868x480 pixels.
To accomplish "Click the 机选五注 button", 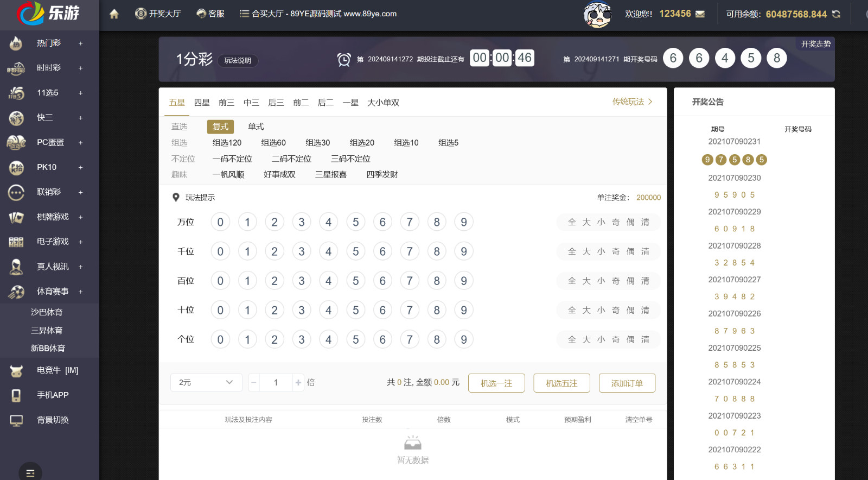I will (561, 383).
